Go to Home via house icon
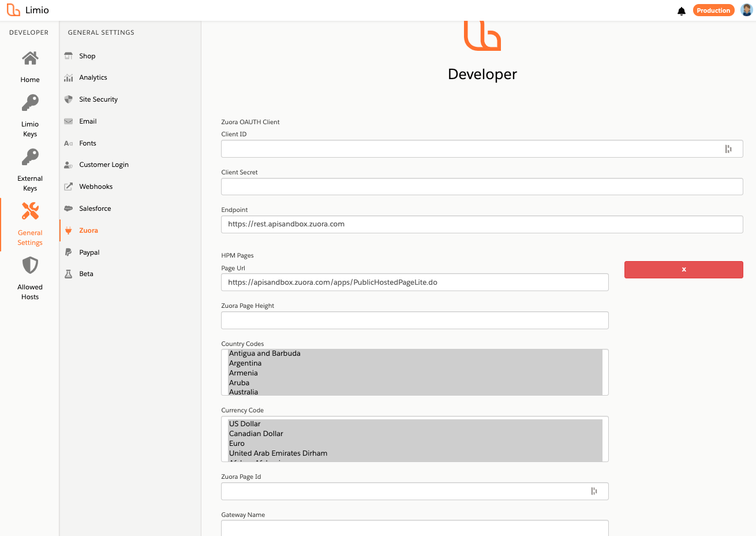Image resolution: width=756 pixels, height=536 pixels. point(30,58)
